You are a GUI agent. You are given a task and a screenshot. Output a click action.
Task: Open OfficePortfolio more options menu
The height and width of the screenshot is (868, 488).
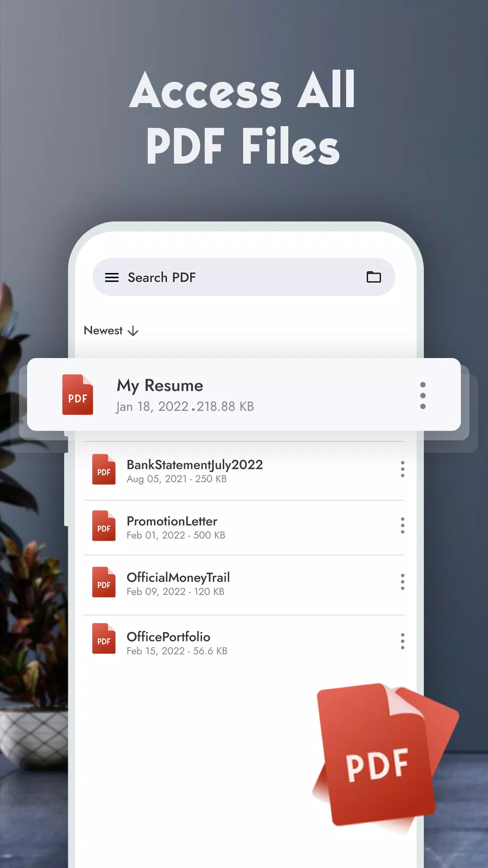pos(403,641)
